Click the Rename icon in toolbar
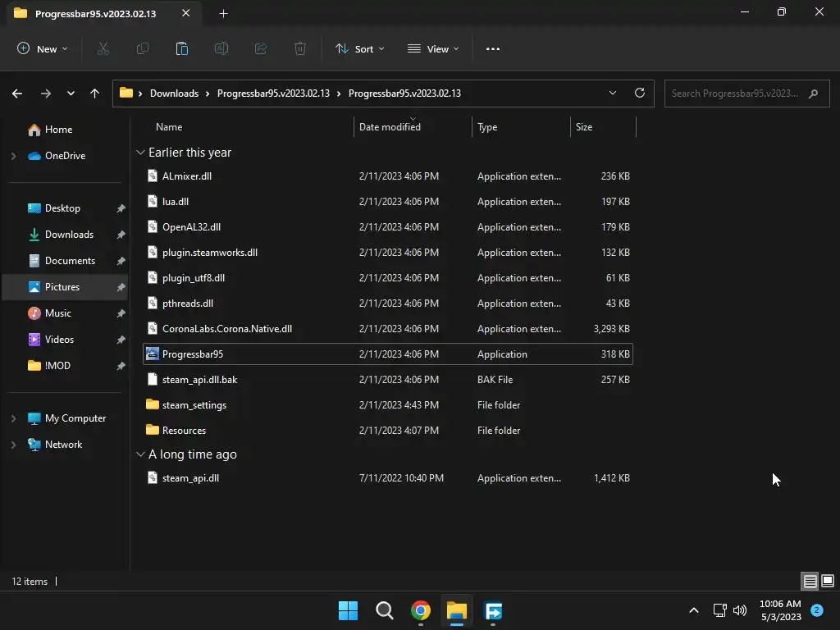 pos(221,48)
